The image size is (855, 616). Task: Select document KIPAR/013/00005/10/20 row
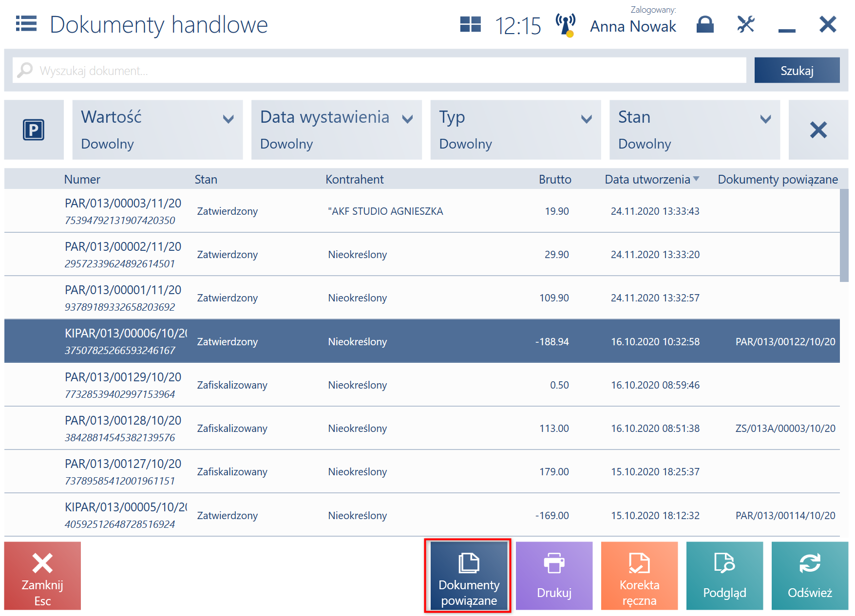[x=422, y=515]
